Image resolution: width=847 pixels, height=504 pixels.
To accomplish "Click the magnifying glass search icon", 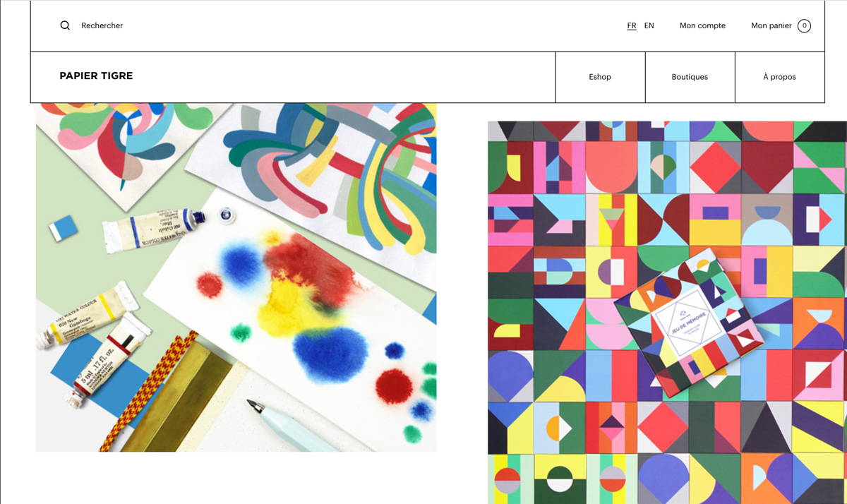I will (65, 25).
